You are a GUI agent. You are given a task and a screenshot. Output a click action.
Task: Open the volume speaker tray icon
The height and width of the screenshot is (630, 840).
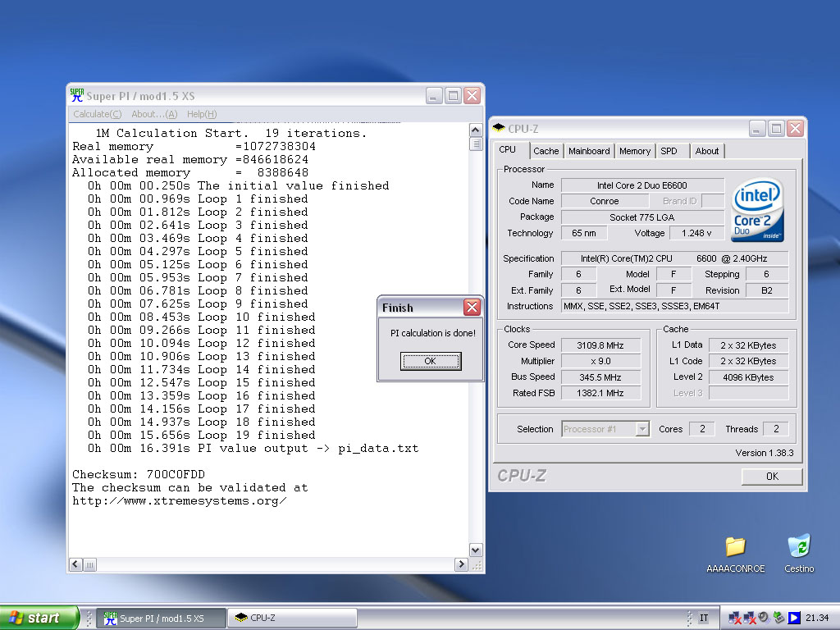764,618
